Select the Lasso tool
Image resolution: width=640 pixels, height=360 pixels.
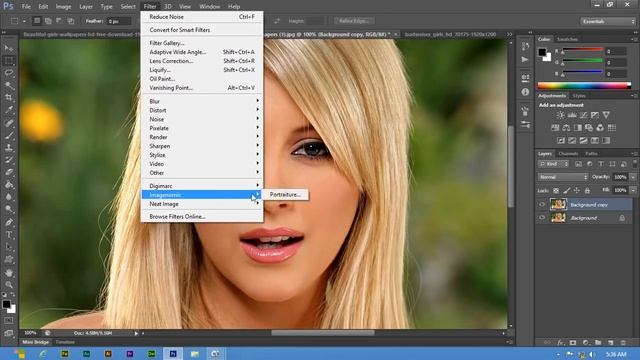(9, 73)
